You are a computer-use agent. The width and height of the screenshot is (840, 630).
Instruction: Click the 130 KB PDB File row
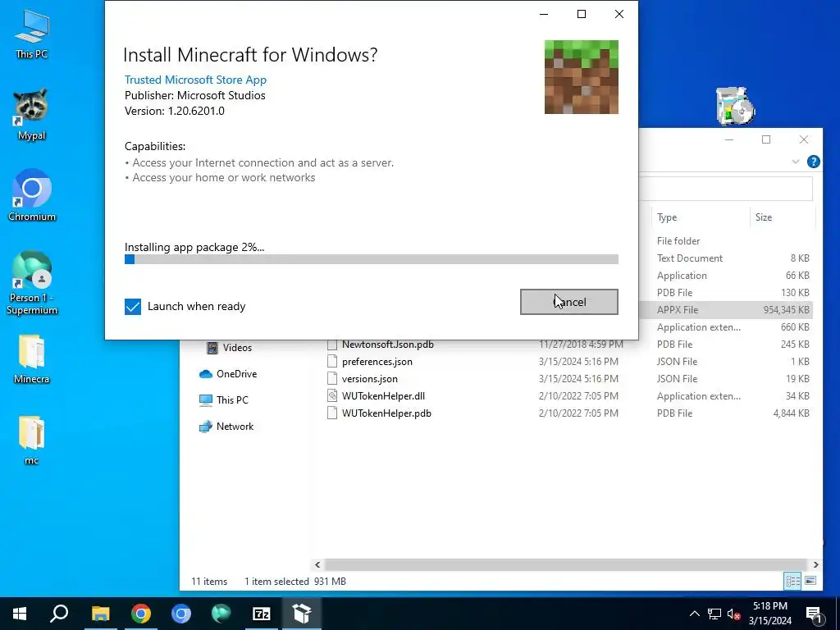click(727, 293)
